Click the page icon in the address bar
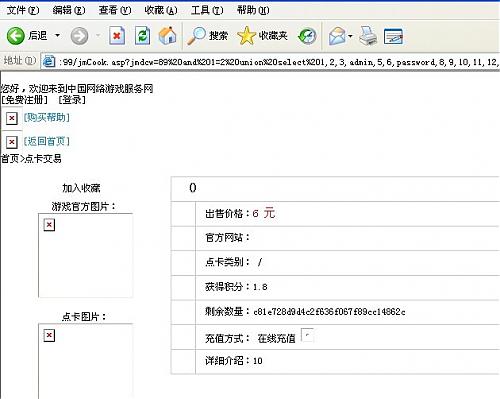This screenshot has width=500, height=399. pos(49,61)
